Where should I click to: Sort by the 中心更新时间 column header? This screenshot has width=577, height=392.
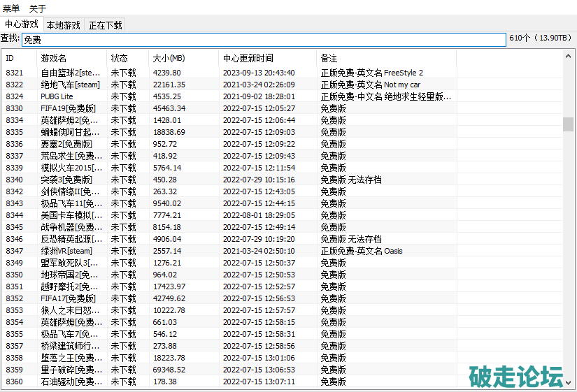267,58
